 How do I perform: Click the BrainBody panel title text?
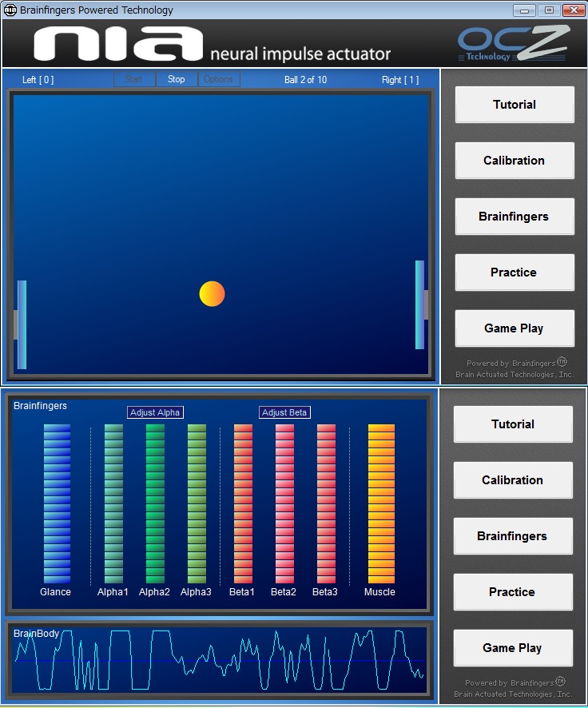36,634
